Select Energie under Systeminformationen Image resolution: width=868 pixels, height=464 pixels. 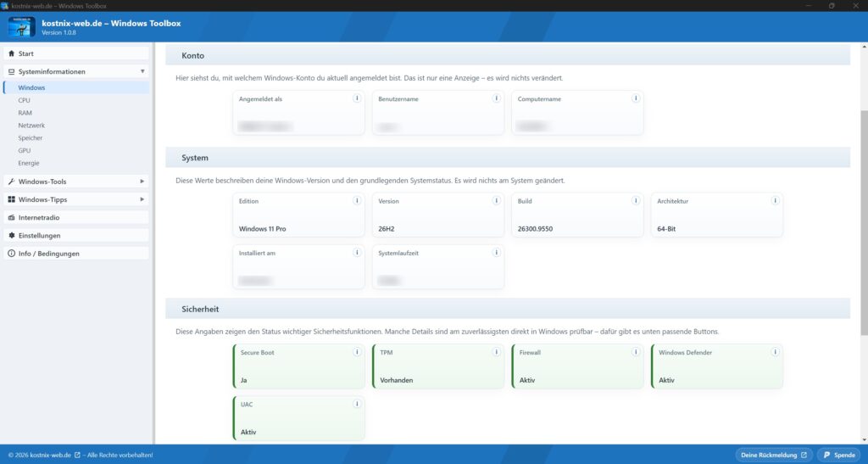29,164
